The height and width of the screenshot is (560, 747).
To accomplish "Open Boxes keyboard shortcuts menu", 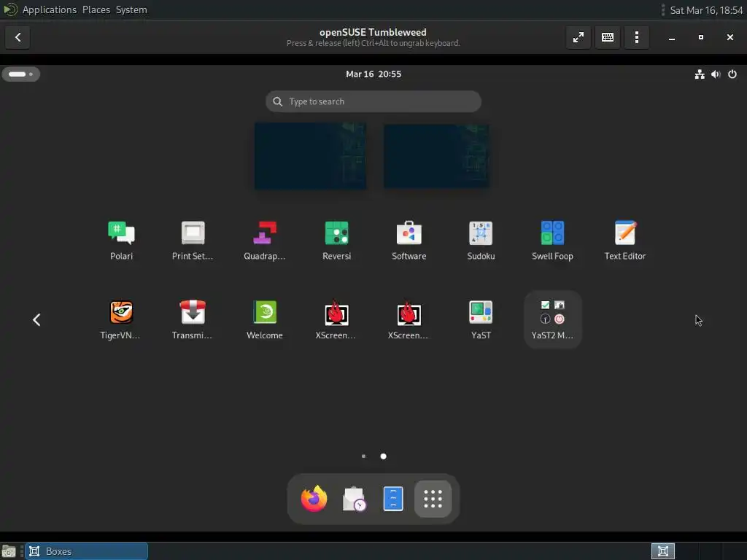I will click(x=608, y=37).
